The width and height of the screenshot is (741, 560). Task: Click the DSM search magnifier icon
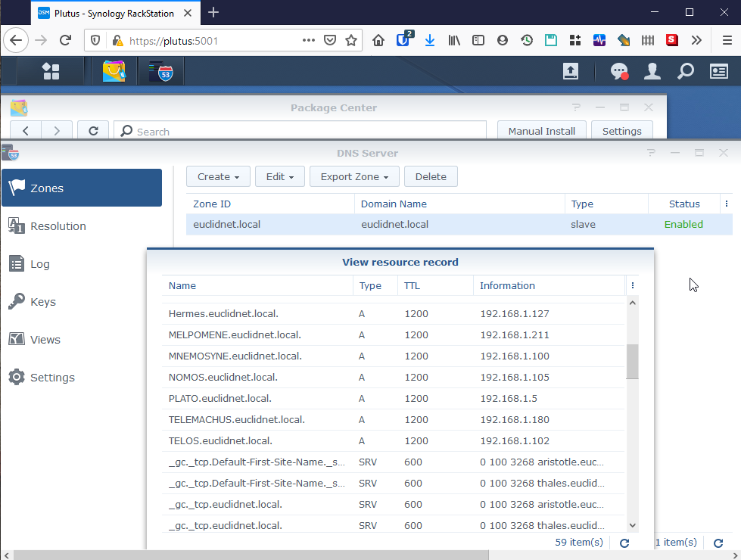685,71
